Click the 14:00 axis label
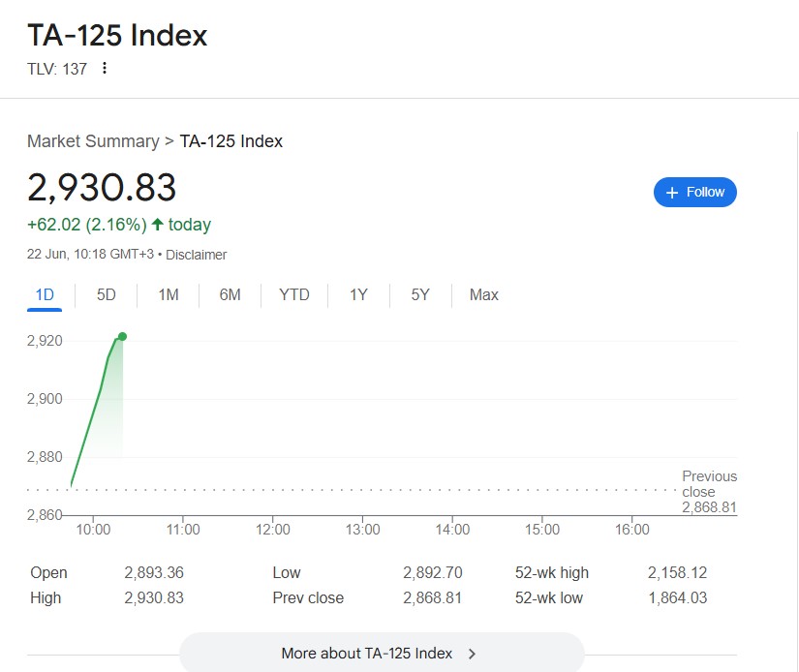The width and height of the screenshot is (799, 672). click(452, 530)
